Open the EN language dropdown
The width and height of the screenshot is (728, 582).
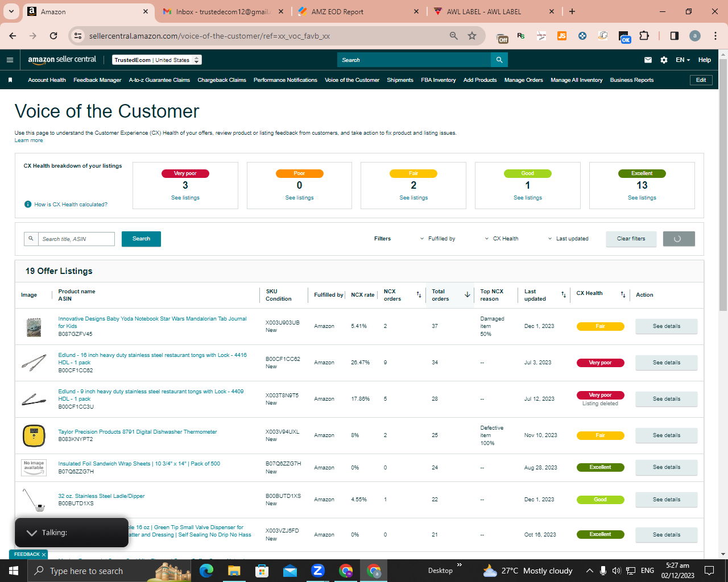click(x=682, y=60)
